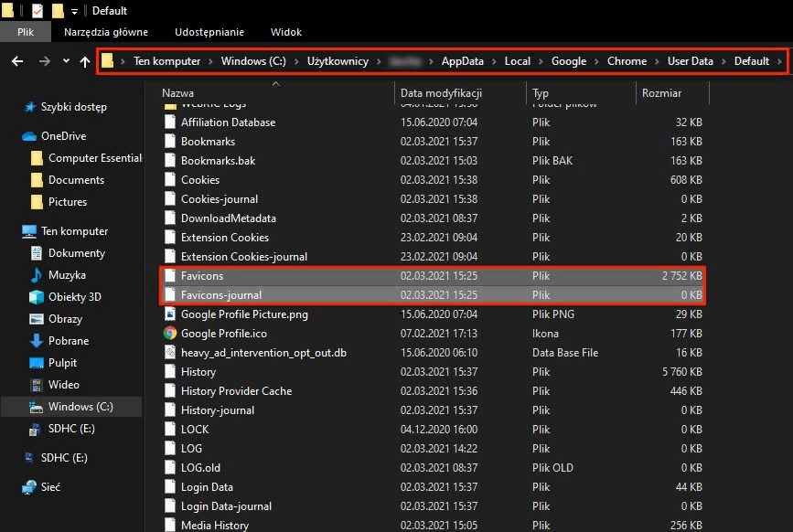Viewport: 793px width, 532px height.
Task: Select the LOG.old file
Action: pos(201,468)
